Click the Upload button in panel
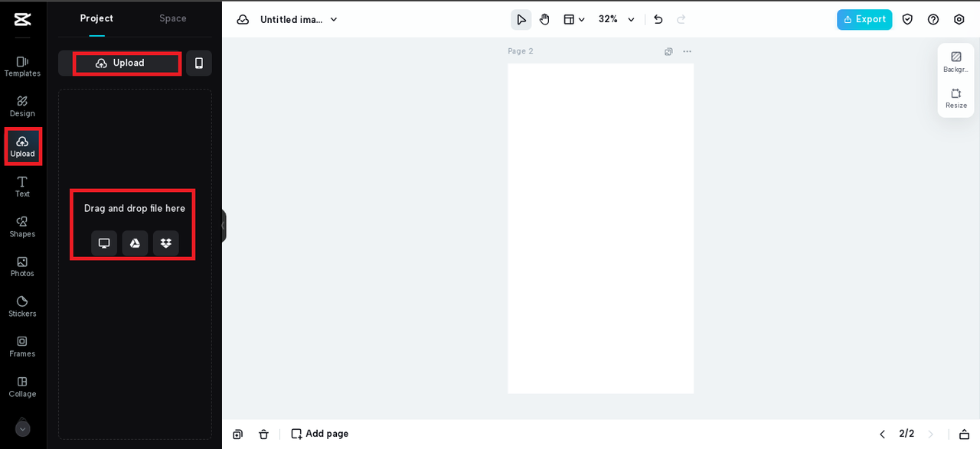The height and width of the screenshot is (449, 980). (120, 63)
